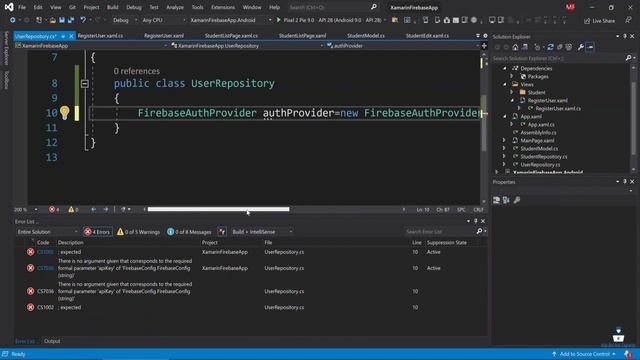Click the Alphabetical sort icon in Properties panel

[x=506, y=200]
